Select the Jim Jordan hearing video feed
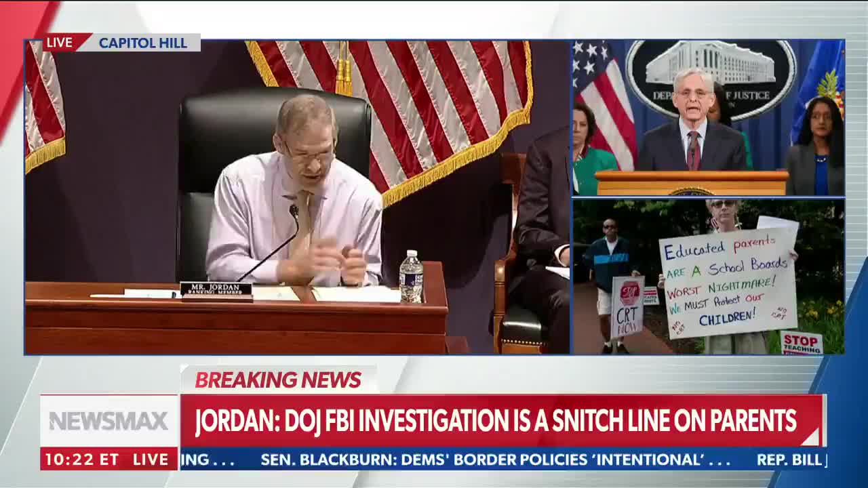The image size is (868, 488). (x=297, y=197)
